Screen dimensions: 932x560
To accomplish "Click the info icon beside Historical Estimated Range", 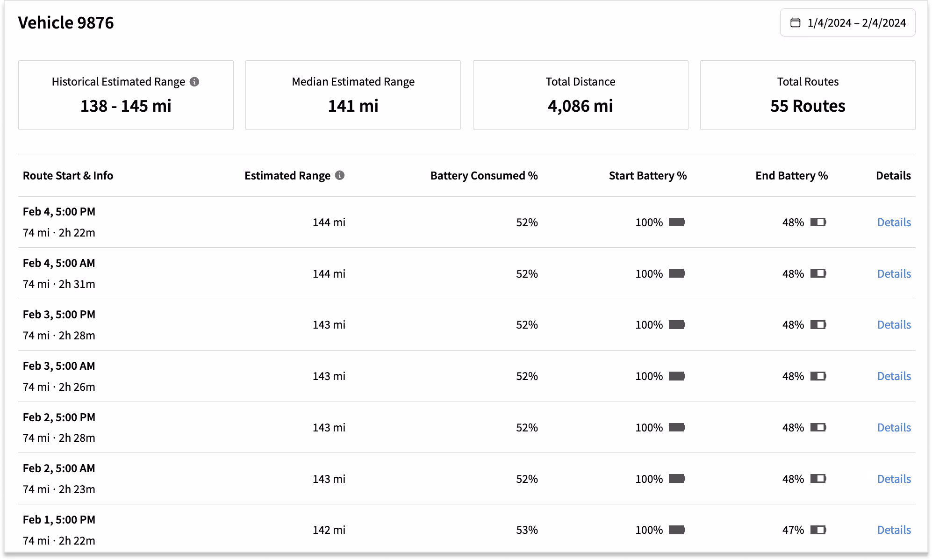I will [x=194, y=82].
